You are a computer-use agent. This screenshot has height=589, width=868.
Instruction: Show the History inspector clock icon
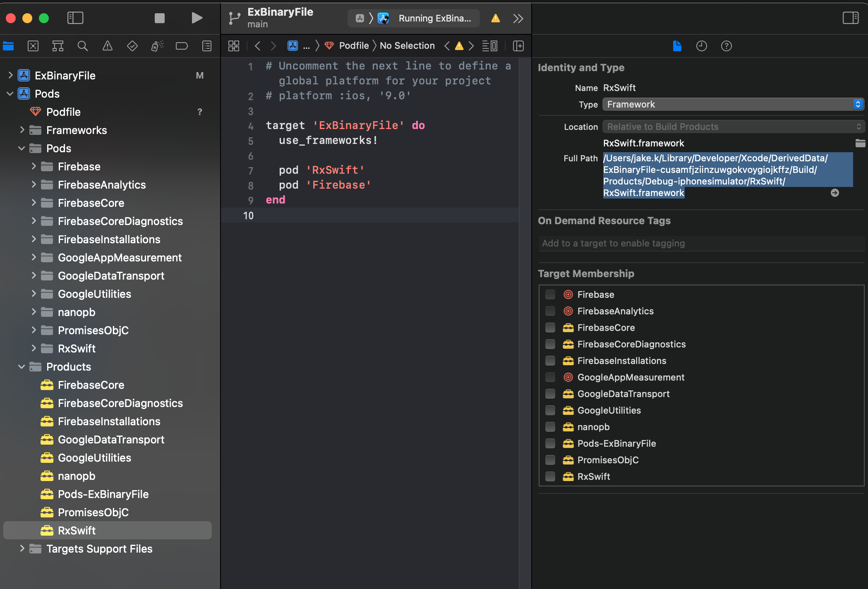pyautogui.click(x=701, y=46)
